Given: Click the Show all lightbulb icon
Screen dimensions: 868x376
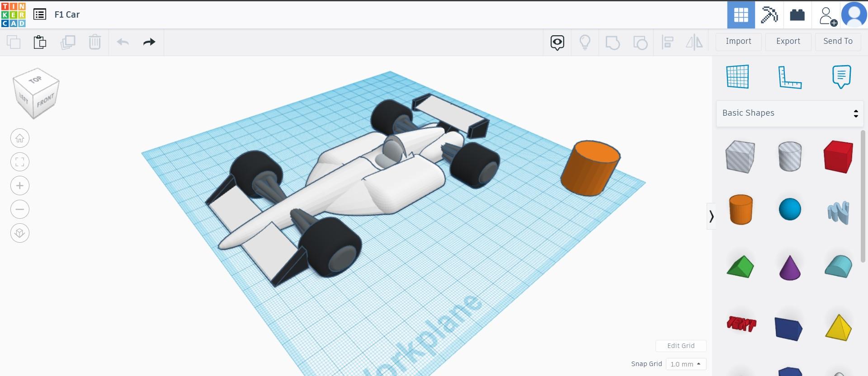Looking at the screenshot, I should [x=585, y=42].
